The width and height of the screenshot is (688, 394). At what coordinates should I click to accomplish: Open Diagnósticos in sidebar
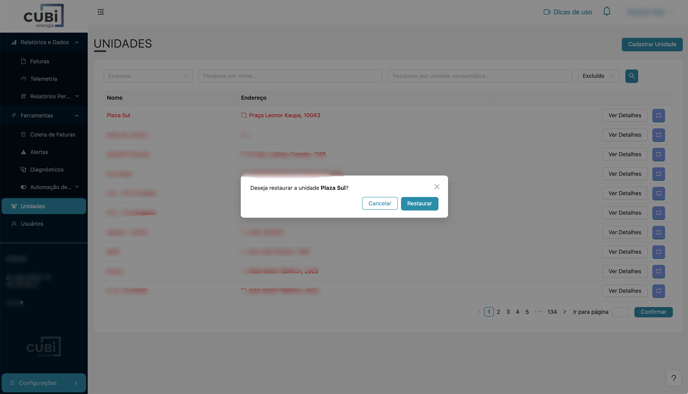point(47,169)
